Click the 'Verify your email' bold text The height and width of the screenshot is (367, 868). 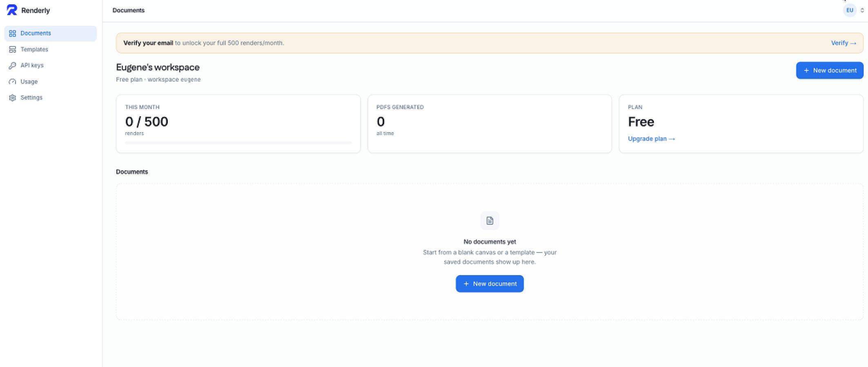click(148, 43)
